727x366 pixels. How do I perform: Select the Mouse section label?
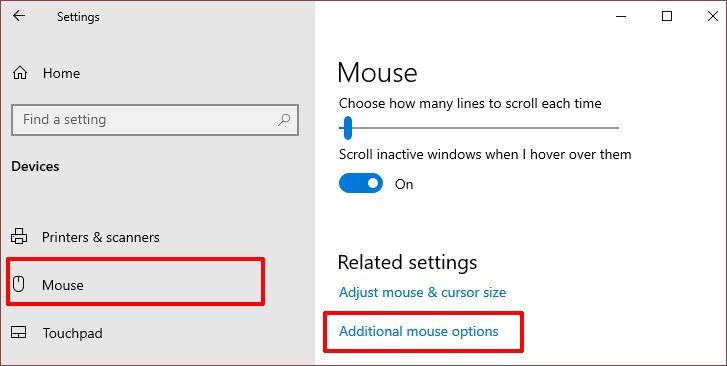tap(63, 285)
